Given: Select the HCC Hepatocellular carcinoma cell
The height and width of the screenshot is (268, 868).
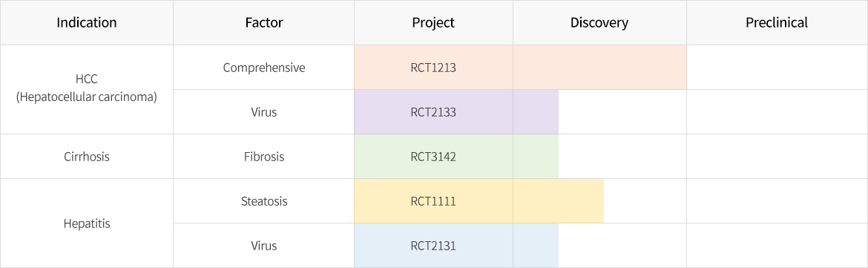Looking at the screenshot, I should (86, 89).
